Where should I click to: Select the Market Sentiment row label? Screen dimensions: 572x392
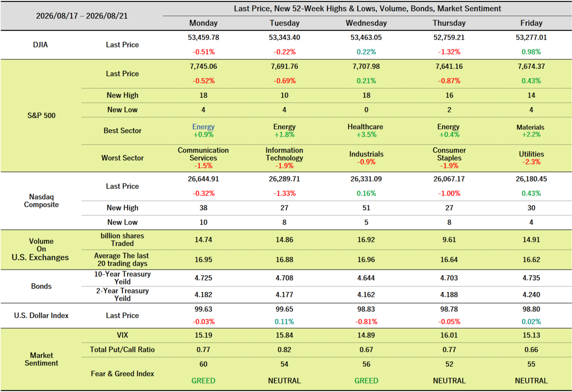41,359
